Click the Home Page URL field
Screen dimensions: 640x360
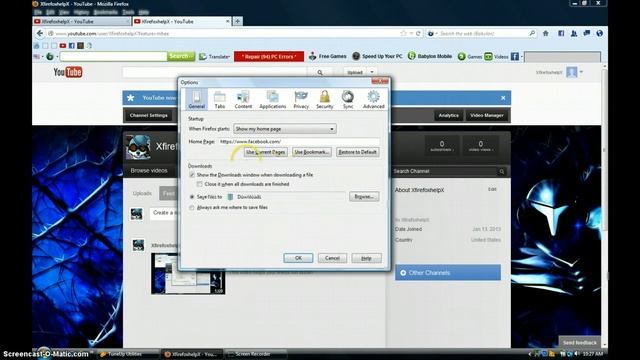point(299,142)
